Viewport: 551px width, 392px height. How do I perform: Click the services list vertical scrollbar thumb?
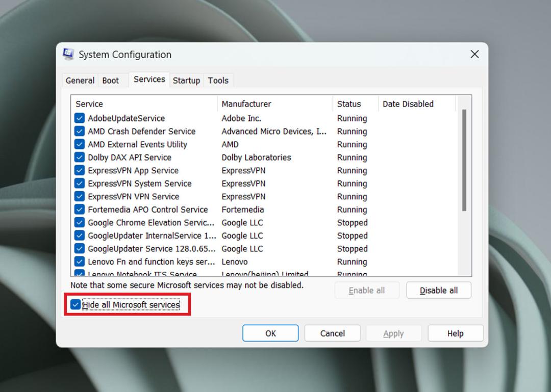point(464,160)
